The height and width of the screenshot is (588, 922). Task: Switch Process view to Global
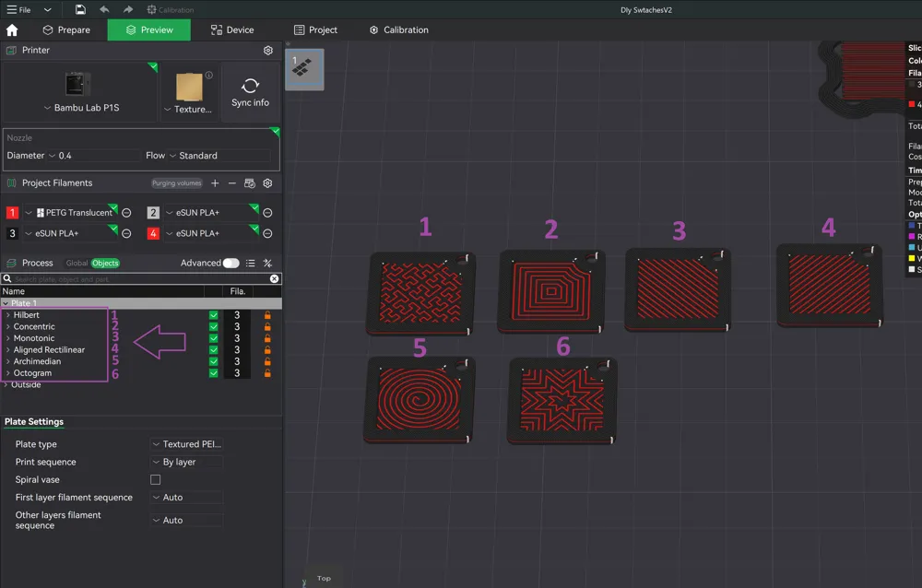coord(77,264)
